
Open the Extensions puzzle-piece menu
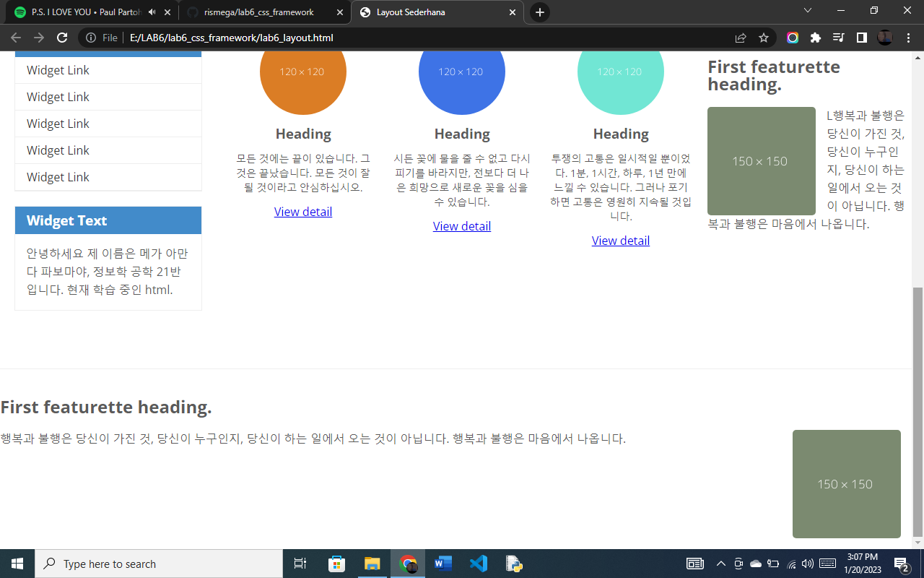(817, 38)
